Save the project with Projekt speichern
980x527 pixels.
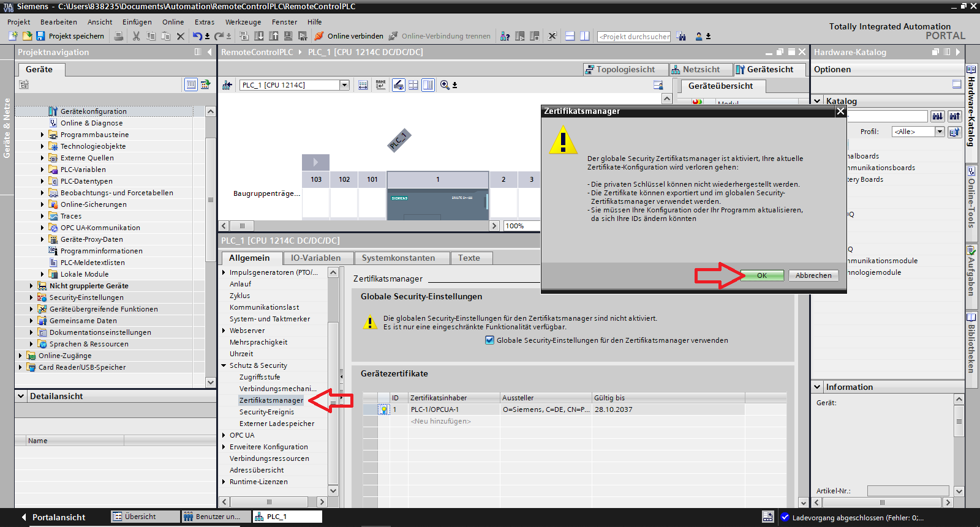(x=70, y=36)
